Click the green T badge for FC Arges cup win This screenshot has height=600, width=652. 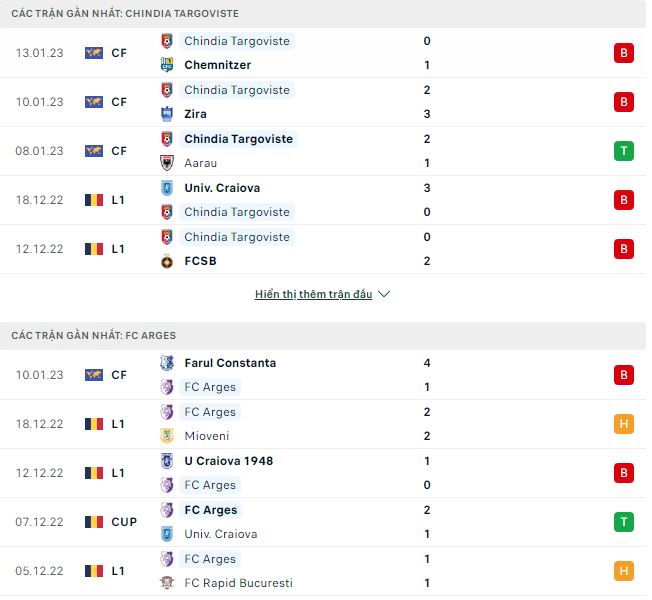point(624,522)
